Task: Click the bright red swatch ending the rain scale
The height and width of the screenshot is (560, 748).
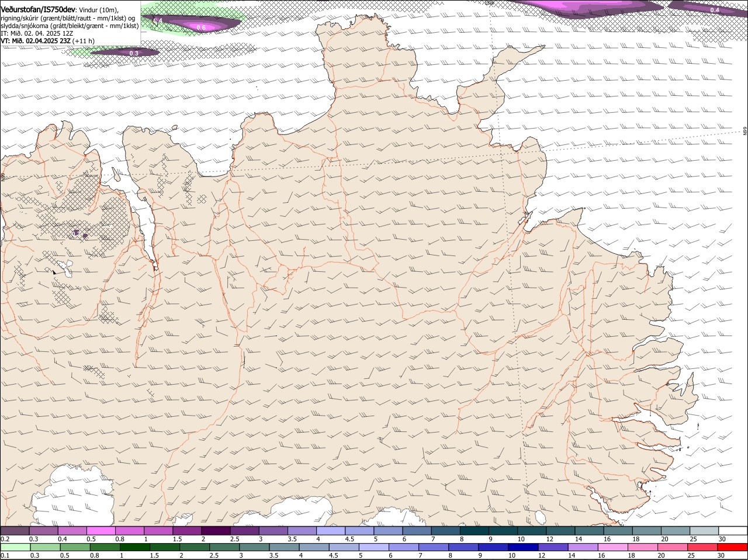Action: click(x=733, y=548)
